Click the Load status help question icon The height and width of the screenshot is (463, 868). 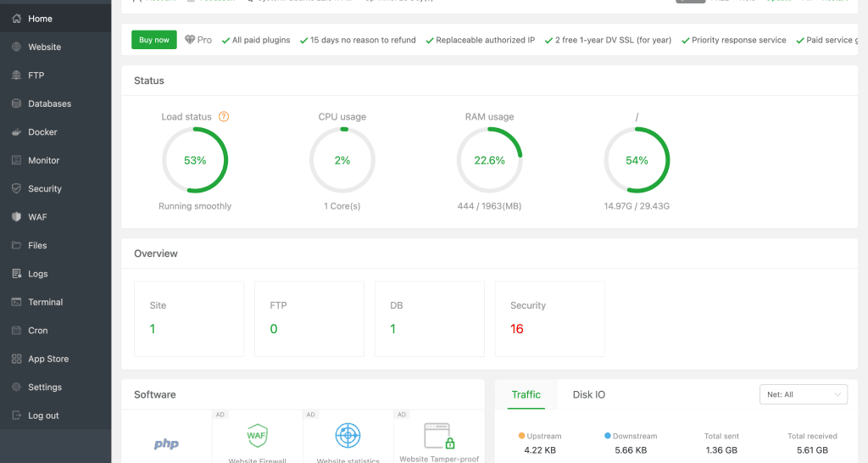pyautogui.click(x=224, y=117)
